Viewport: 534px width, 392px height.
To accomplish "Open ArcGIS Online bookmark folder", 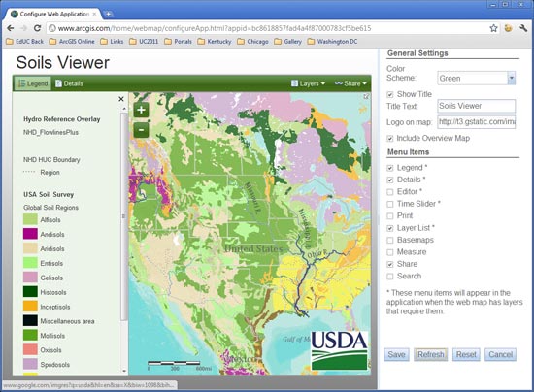I will (72, 42).
